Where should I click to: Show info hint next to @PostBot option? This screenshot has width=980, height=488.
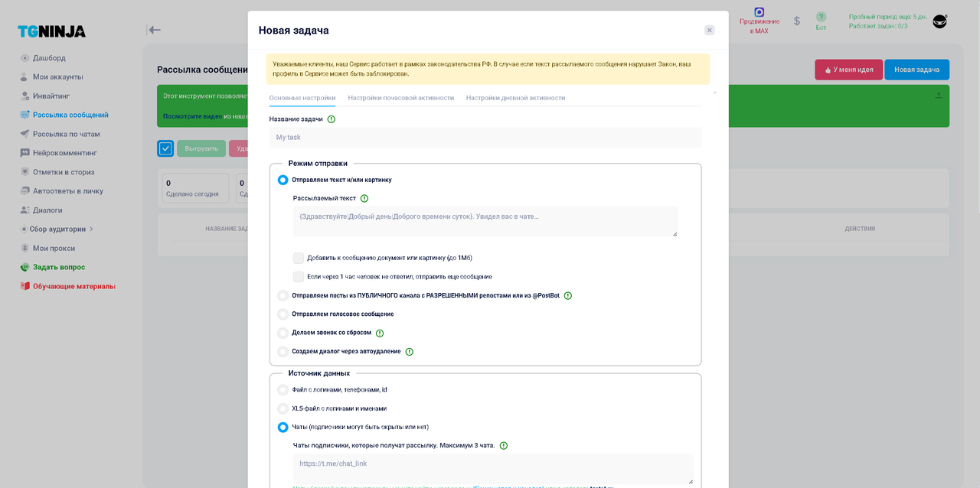pyautogui.click(x=567, y=295)
